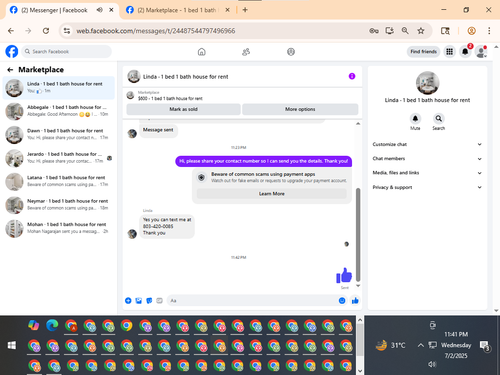Open the weather 31°C widget

[x=390, y=345]
